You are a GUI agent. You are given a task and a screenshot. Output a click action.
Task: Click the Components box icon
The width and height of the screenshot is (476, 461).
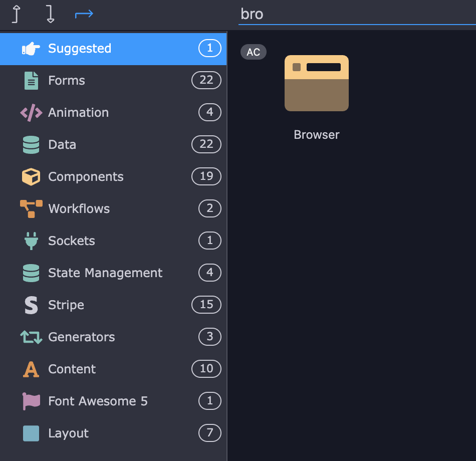tap(31, 177)
